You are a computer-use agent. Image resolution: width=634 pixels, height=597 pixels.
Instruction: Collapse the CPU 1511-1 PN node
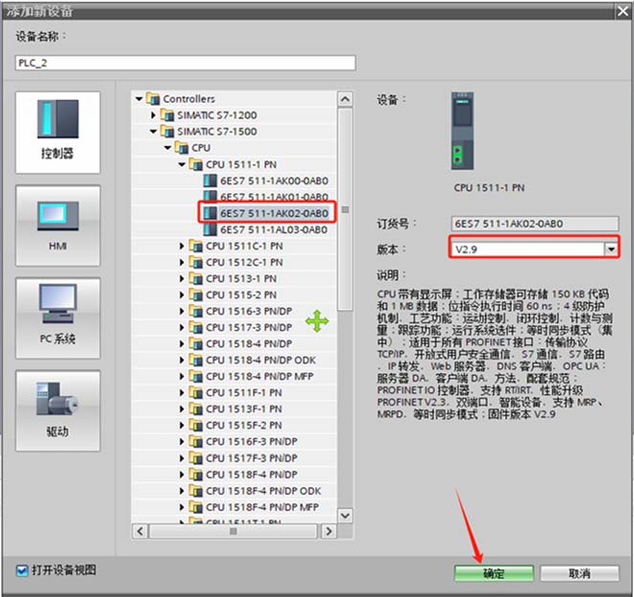182,164
